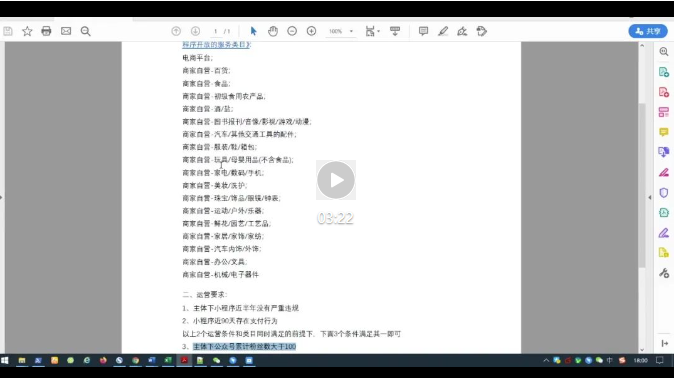Select the highlighter pen tool
Image resolution: width=674 pixels, height=378 pixels.
point(443,31)
